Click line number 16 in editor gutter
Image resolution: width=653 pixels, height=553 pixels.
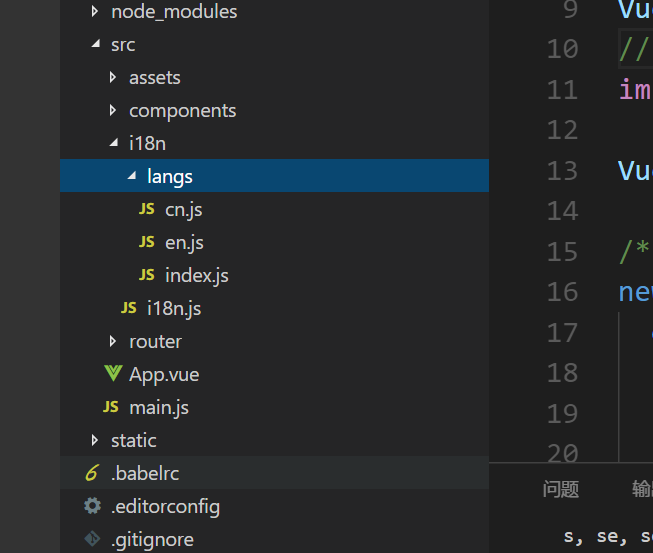pos(563,291)
